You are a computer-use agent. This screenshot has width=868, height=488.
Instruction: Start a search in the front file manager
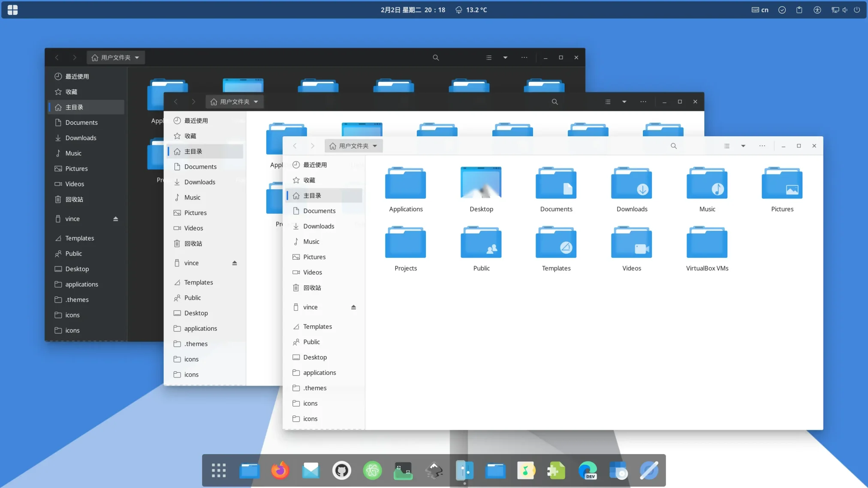click(674, 146)
